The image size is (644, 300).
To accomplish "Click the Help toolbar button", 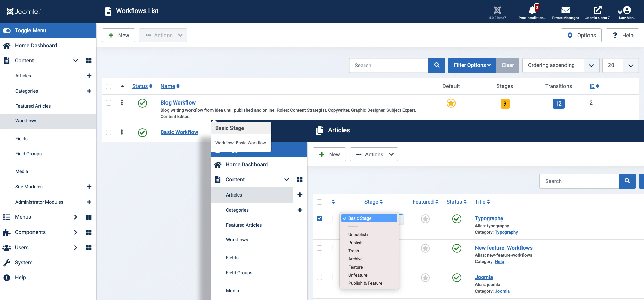I will click(x=622, y=35).
